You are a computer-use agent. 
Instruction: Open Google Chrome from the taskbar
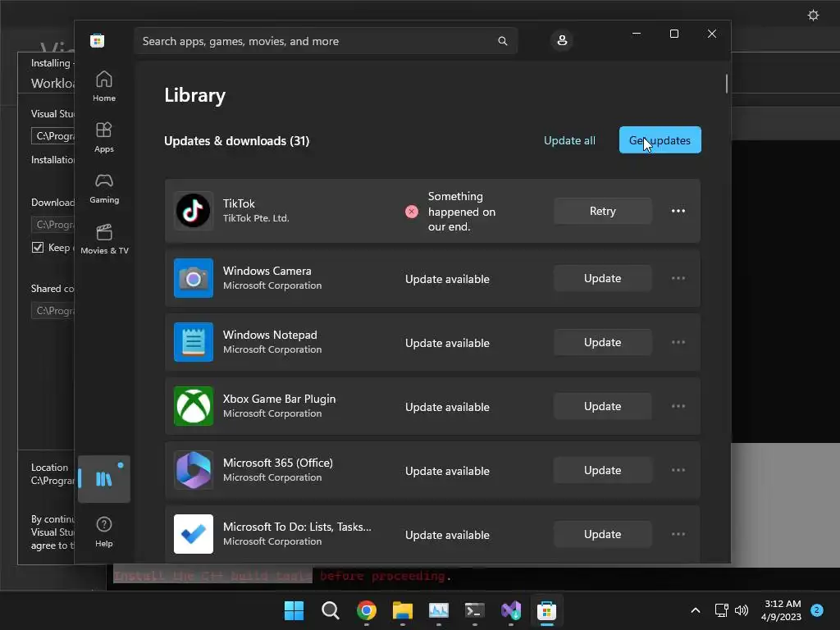pyautogui.click(x=367, y=610)
